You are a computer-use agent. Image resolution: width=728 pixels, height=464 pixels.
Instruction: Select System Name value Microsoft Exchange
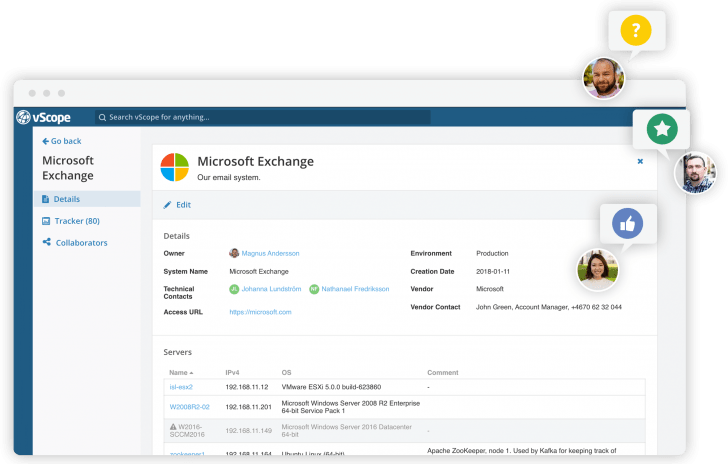coord(259,272)
